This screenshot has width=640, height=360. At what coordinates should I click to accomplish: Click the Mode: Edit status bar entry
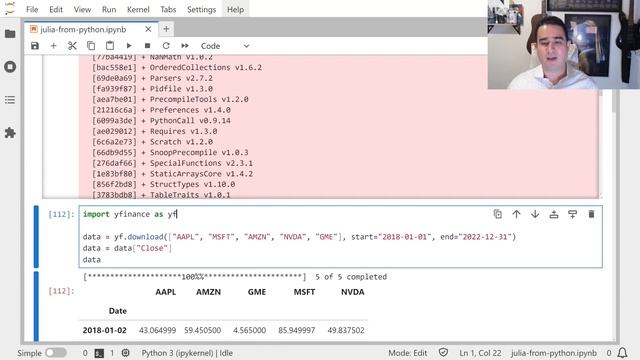point(407,353)
